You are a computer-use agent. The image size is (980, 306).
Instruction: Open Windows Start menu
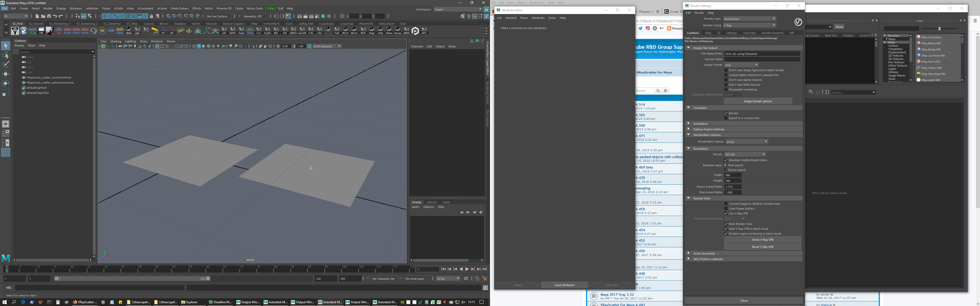coord(5,302)
